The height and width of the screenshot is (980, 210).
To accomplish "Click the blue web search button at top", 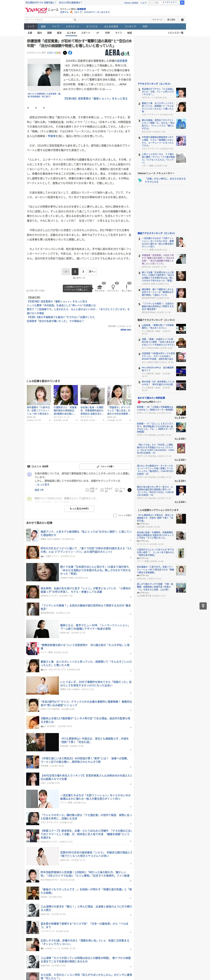I will (x=182, y=3).
